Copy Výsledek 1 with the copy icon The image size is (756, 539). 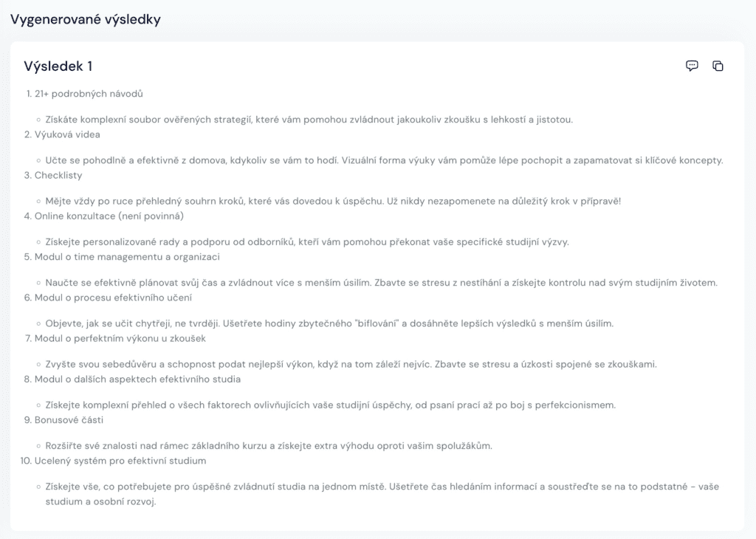[718, 66]
